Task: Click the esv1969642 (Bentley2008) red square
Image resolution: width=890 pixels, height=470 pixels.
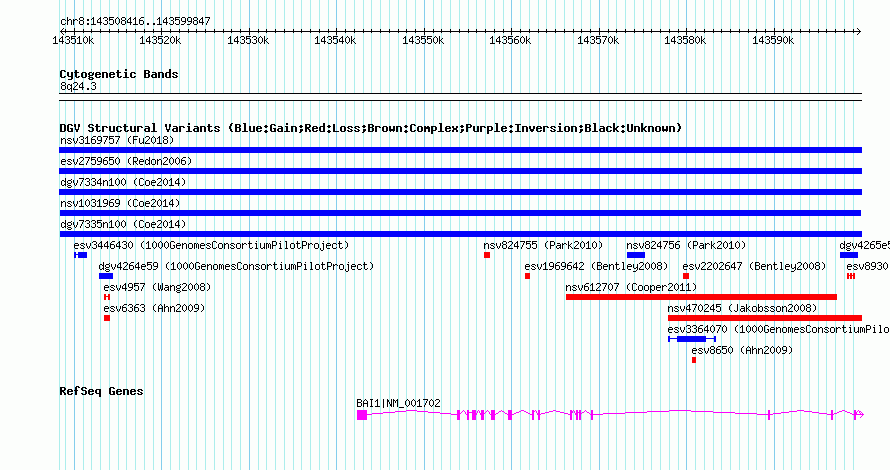Action: point(527,276)
